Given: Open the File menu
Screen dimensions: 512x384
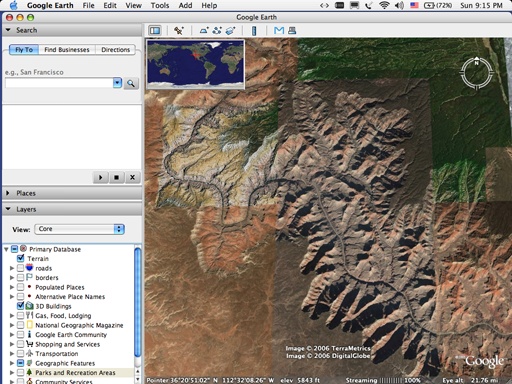Looking at the screenshot, I should tap(88, 5).
